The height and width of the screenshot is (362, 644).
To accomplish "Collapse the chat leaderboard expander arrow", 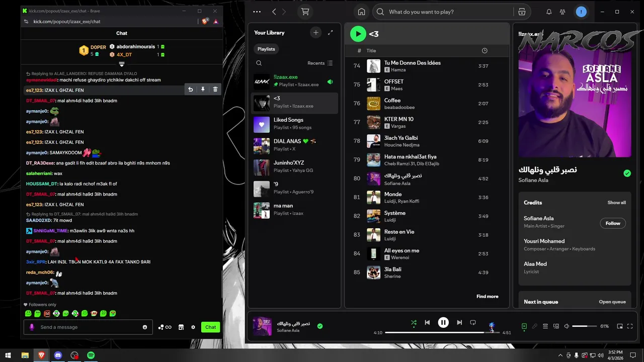I will [121, 64].
